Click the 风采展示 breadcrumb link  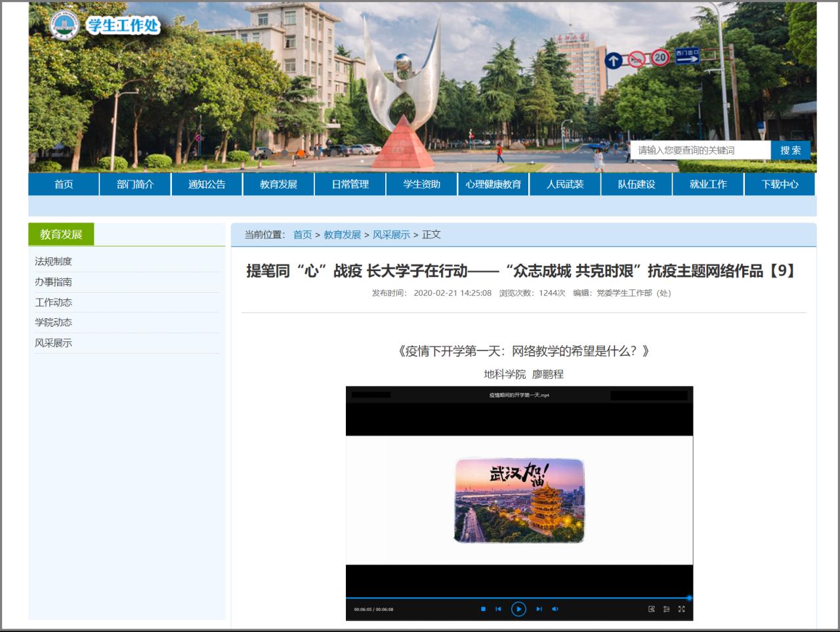coord(391,235)
